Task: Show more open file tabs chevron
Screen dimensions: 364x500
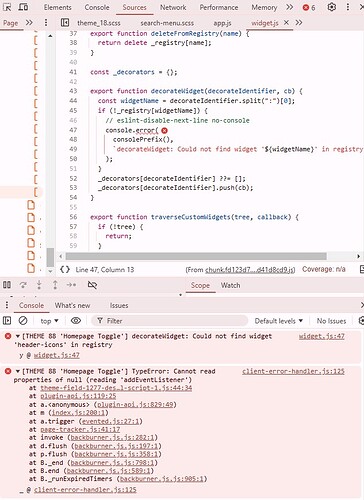Action: [299, 23]
